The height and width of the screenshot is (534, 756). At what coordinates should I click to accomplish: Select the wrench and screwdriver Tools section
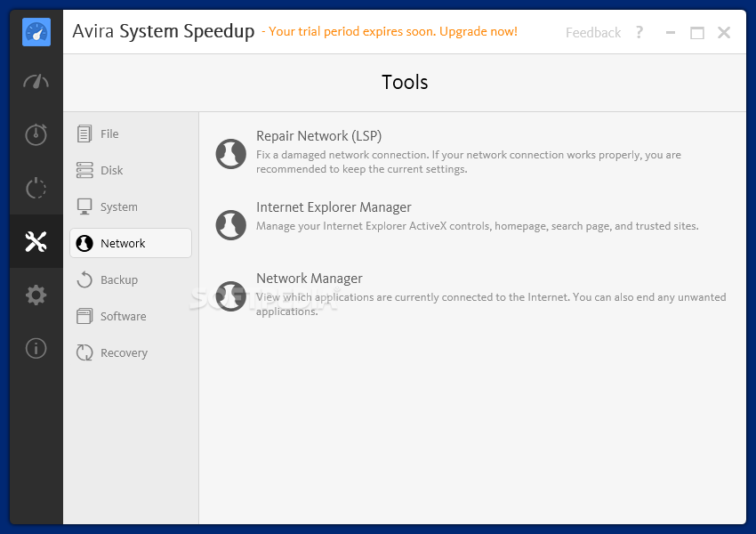(x=36, y=241)
